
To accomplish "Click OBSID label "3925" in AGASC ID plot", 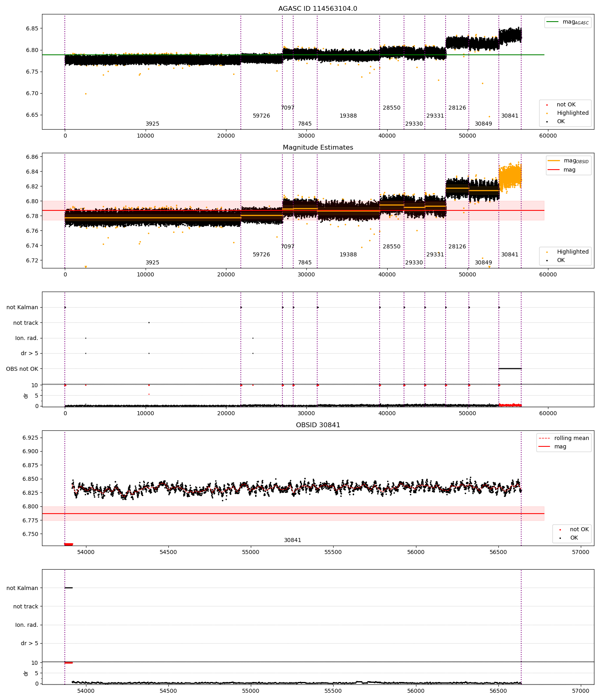I will pyautogui.click(x=152, y=124).
